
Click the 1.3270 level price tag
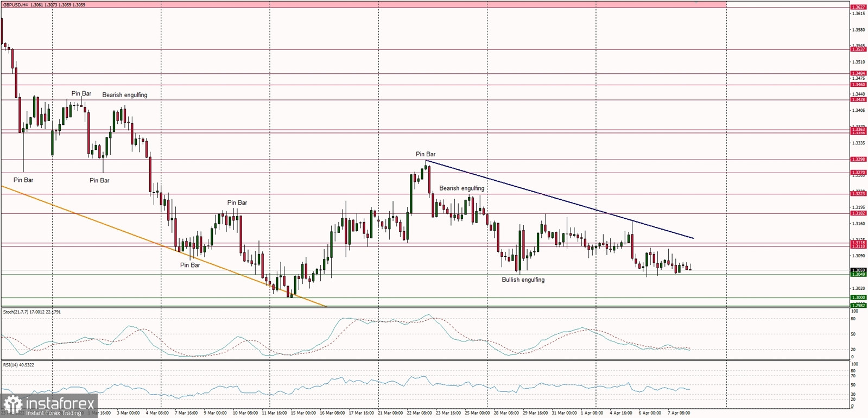point(858,173)
